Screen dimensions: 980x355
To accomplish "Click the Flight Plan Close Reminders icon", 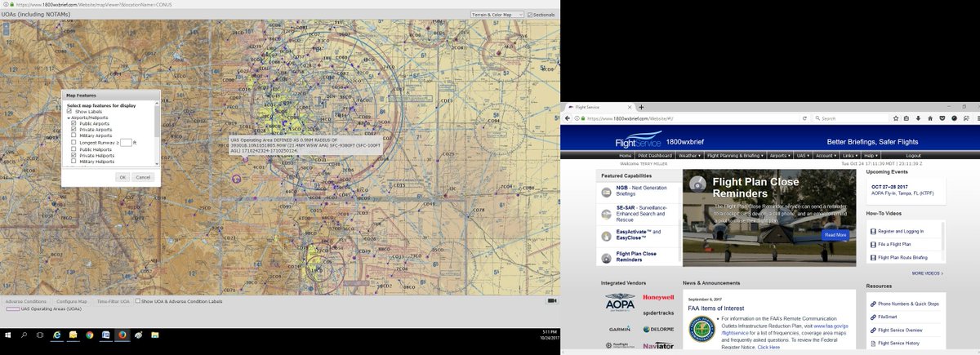I will 606,258.
